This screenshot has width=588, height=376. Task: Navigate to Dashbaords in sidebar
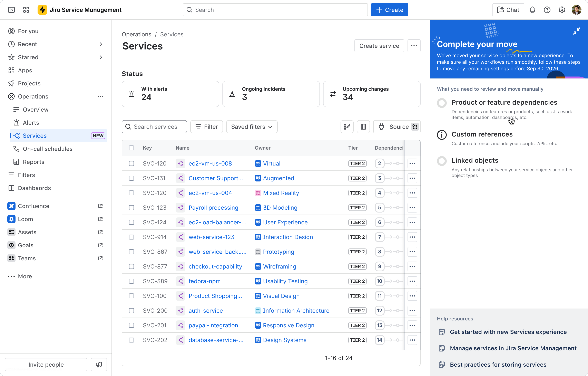pyautogui.click(x=35, y=188)
